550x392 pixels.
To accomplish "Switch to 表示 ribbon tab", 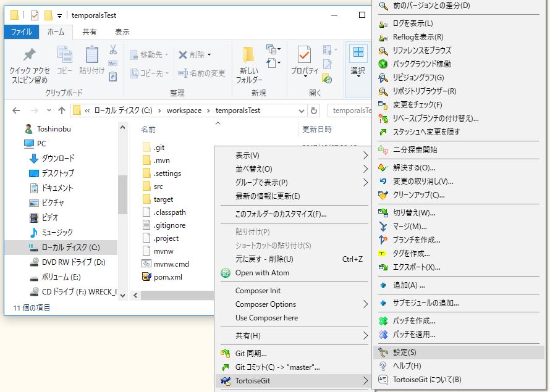I will (x=122, y=32).
